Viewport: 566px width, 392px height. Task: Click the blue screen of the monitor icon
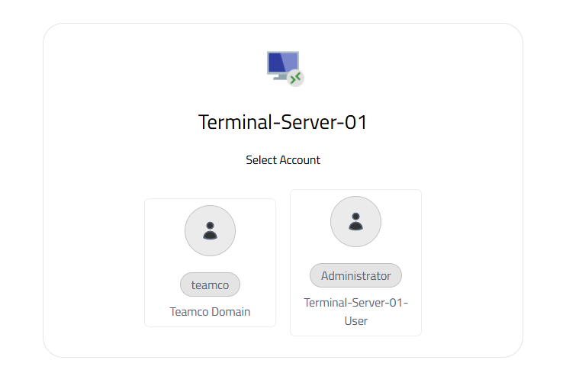pyautogui.click(x=281, y=62)
